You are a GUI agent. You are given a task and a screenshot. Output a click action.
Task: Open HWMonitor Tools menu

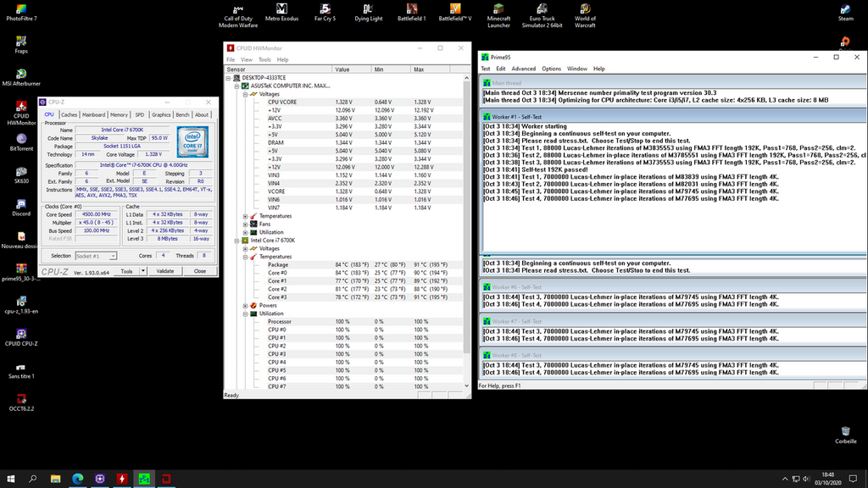[x=264, y=60]
